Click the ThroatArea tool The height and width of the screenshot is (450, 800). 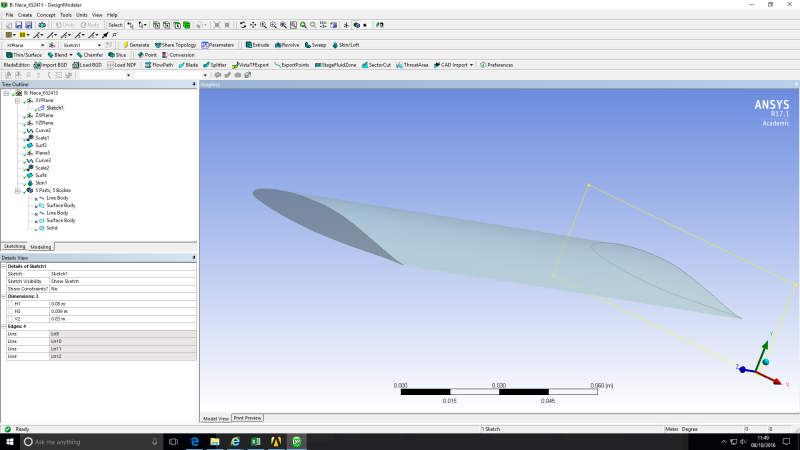(412, 65)
